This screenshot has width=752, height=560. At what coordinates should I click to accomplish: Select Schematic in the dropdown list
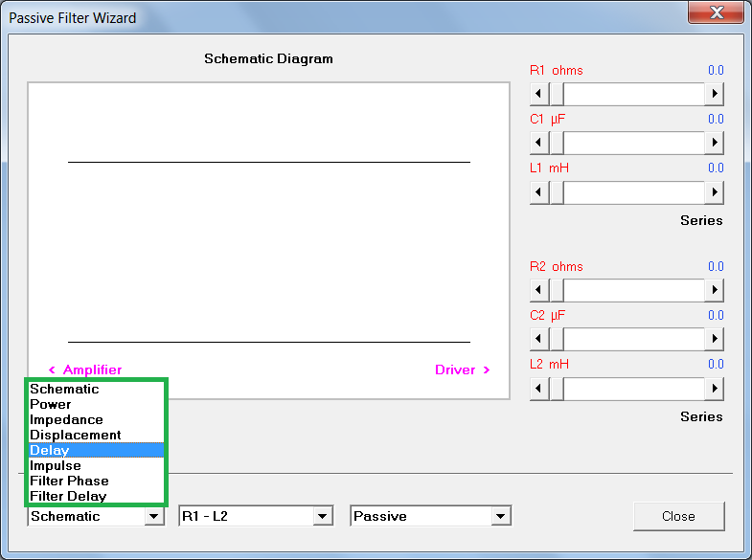pos(96,389)
